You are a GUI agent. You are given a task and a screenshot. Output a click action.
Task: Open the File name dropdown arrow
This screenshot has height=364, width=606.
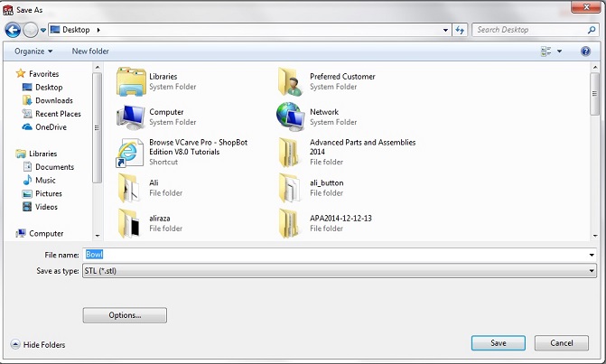[592, 255]
